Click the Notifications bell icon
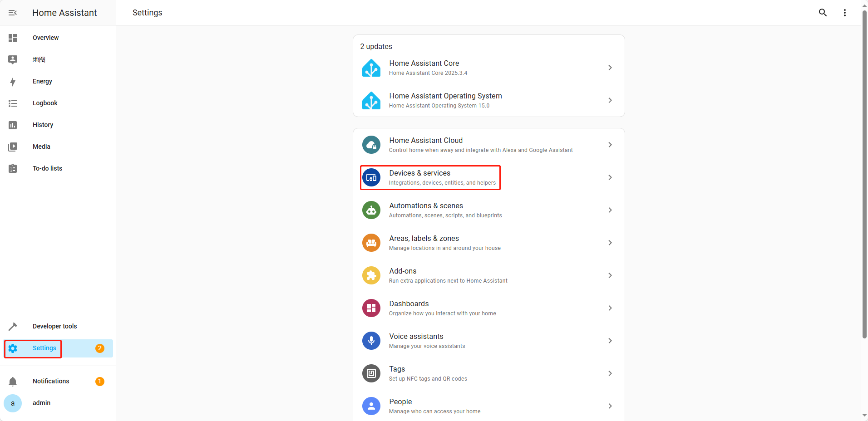The height and width of the screenshot is (421, 868). point(13,382)
